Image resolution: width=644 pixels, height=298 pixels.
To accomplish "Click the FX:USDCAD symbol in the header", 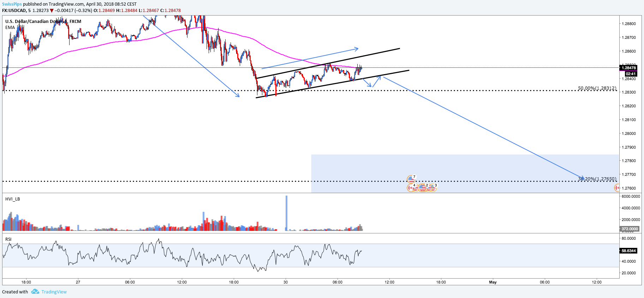I will click(14, 11).
